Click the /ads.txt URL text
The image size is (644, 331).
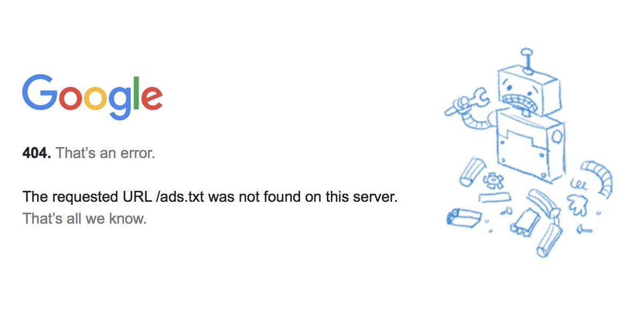179,197
